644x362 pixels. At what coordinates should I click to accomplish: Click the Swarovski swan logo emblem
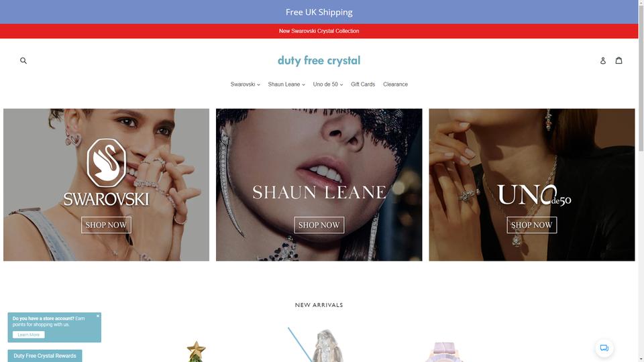click(107, 162)
